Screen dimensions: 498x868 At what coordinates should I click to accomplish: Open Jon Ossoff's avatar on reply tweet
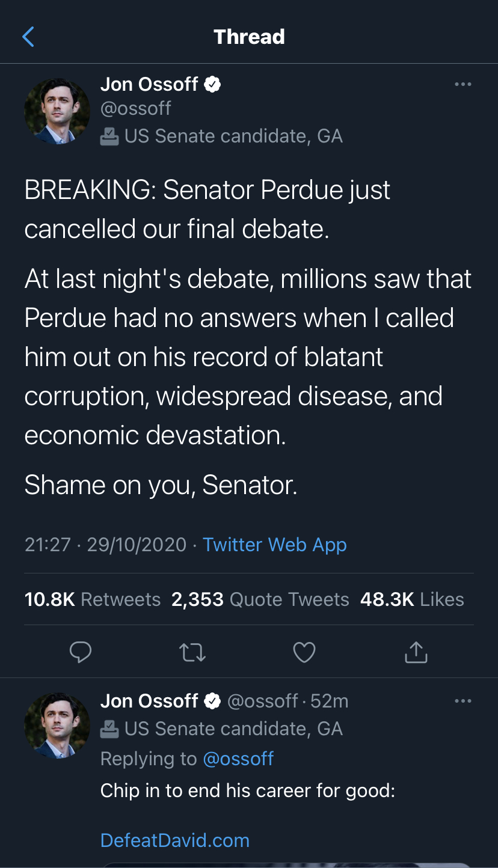click(x=57, y=726)
